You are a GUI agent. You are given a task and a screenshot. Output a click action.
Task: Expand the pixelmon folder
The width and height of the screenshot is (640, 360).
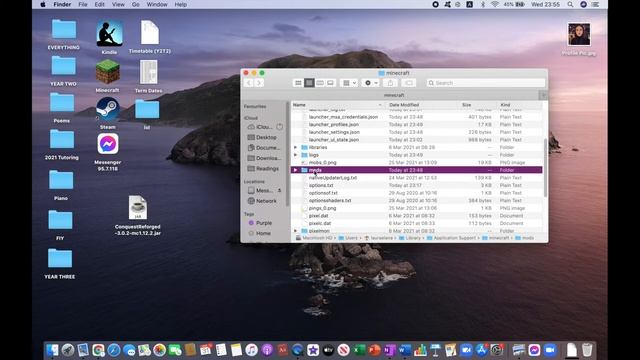296,231
